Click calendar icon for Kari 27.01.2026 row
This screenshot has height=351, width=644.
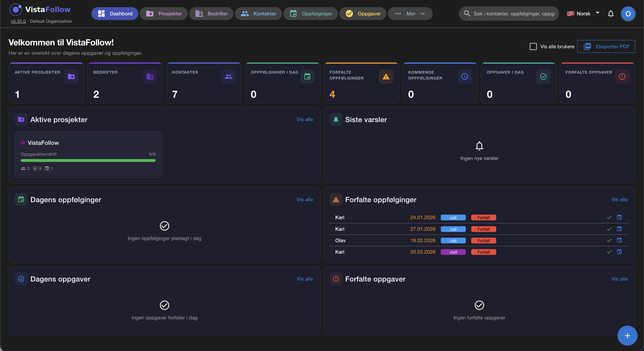point(619,229)
